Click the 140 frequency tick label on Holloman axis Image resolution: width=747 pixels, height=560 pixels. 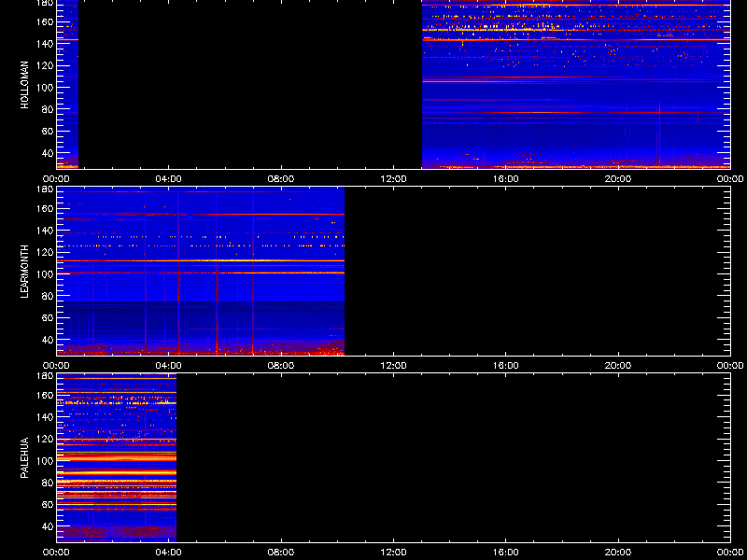click(46, 44)
